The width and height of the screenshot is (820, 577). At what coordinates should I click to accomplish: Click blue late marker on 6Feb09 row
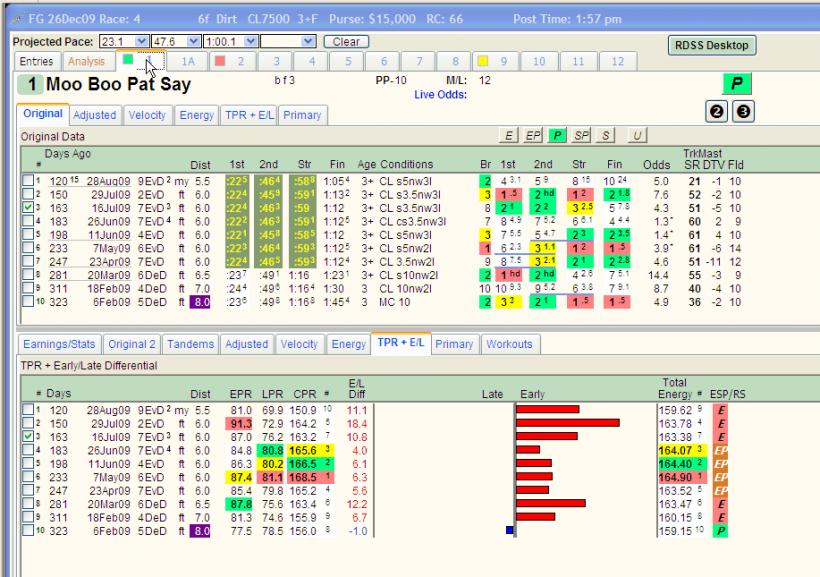coord(510,530)
